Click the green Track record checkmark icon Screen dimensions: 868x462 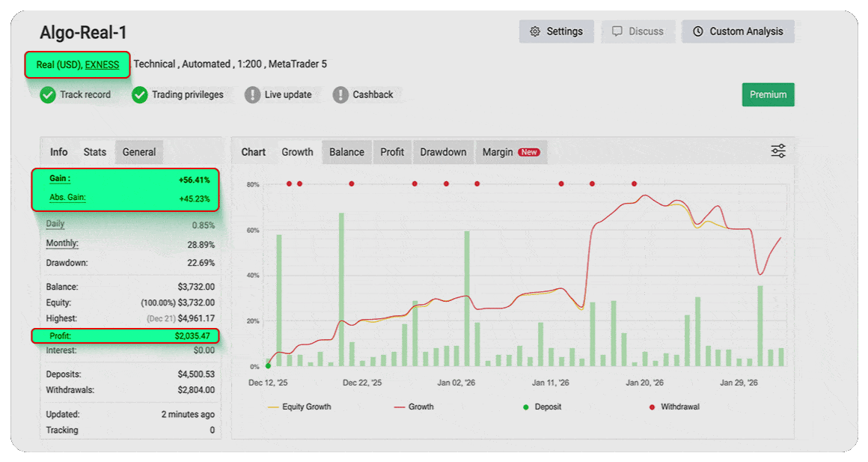[x=48, y=95]
